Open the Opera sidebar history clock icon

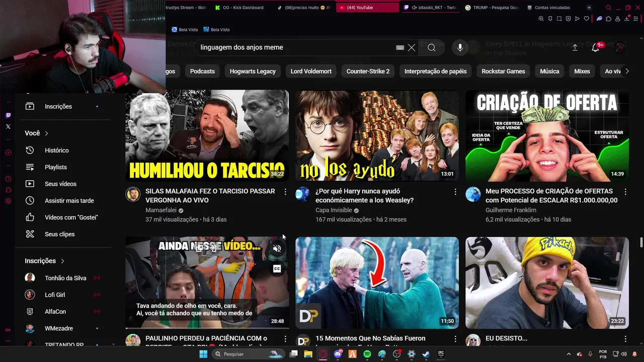(x=8, y=179)
